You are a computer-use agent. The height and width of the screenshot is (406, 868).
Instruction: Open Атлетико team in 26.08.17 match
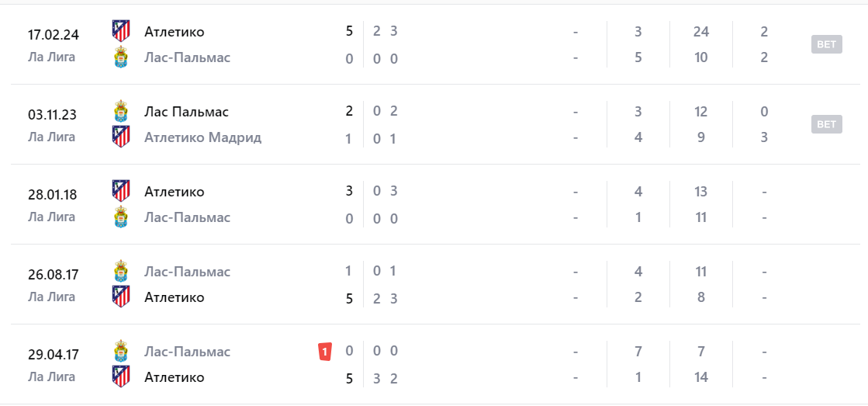click(x=174, y=297)
